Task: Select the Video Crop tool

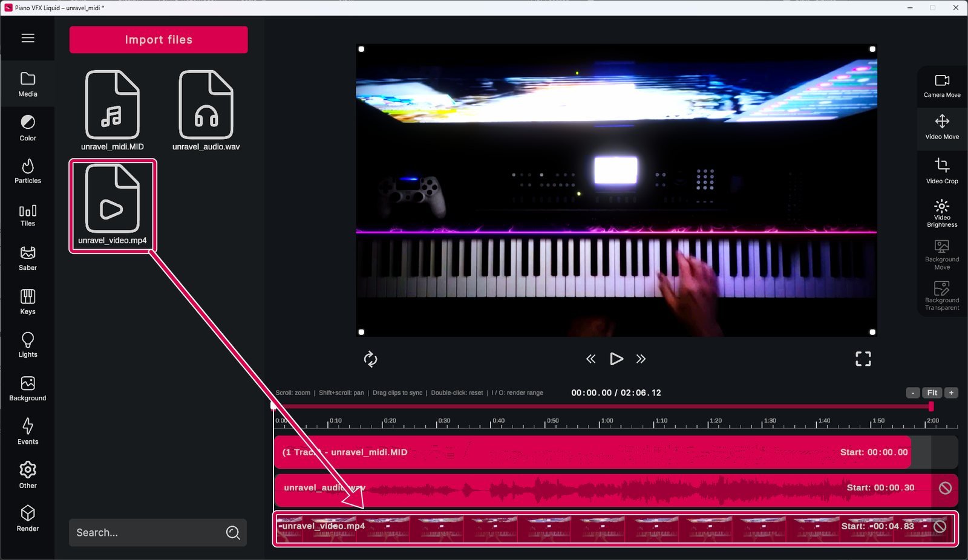Action: tap(942, 171)
